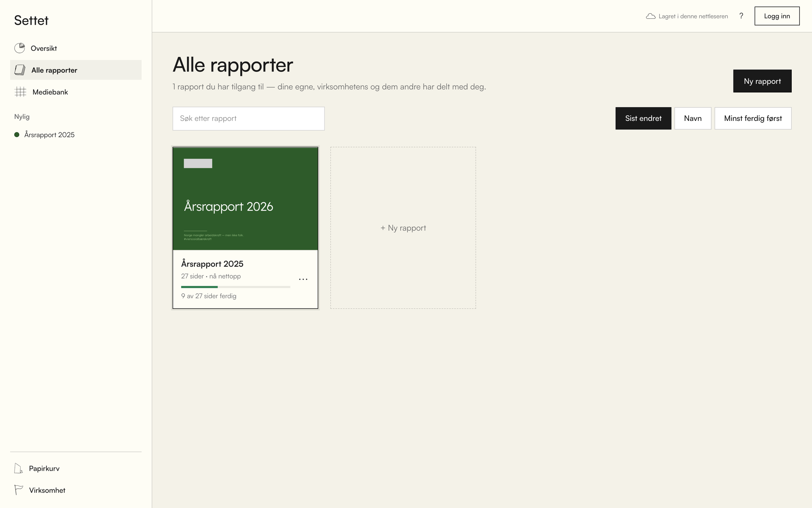Sort reports by Navn
Viewport: 812px width, 508px height.
point(693,118)
